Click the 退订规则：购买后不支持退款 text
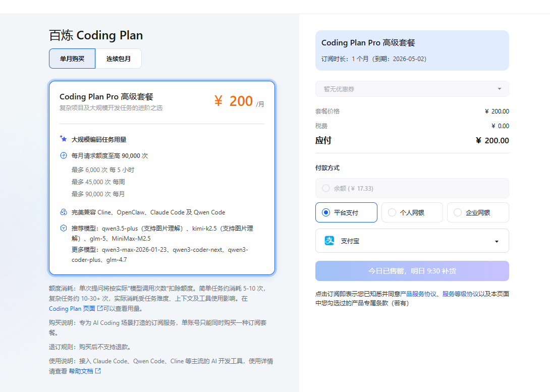 (x=90, y=347)
